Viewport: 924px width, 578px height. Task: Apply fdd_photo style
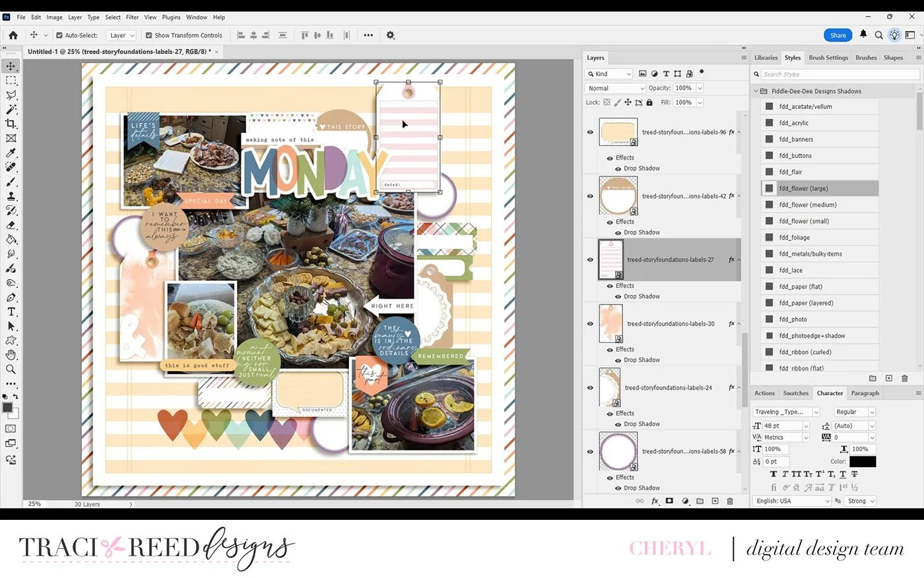tap(820, 319)
